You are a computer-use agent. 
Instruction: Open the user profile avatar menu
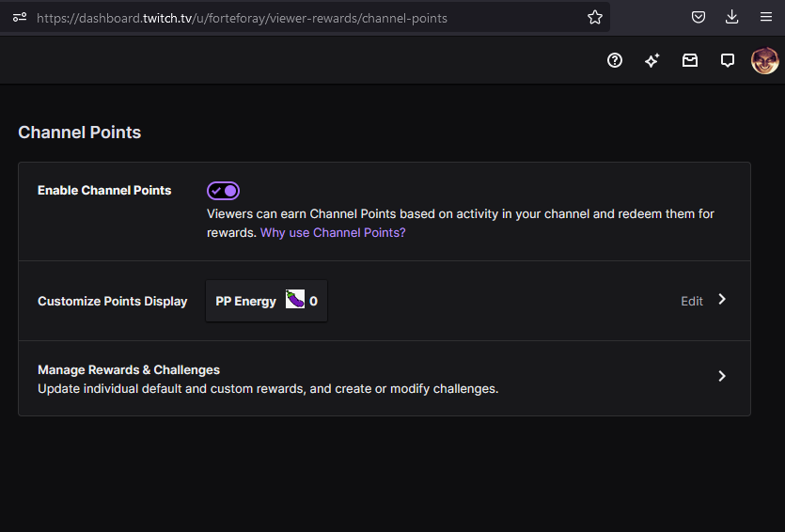point(764,60)
